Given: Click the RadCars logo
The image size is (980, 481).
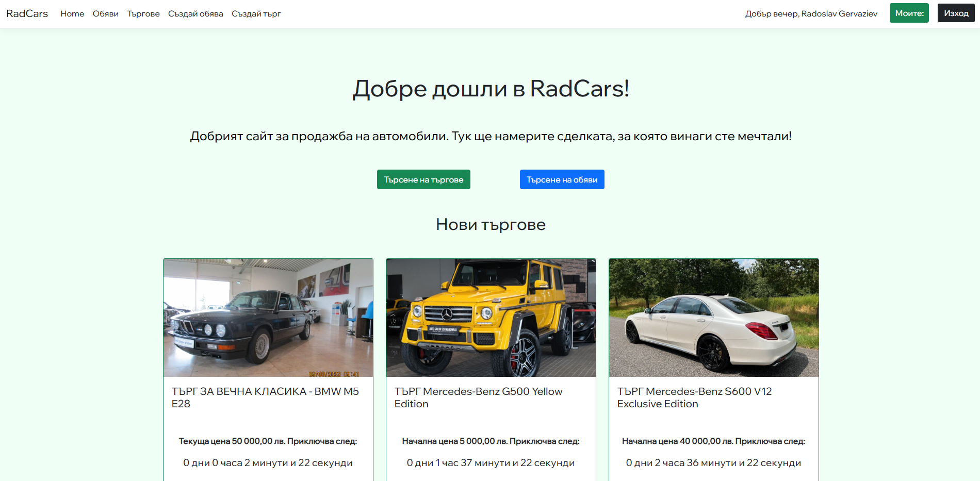Looking at the screenshot, I should (x=26, y=13).
